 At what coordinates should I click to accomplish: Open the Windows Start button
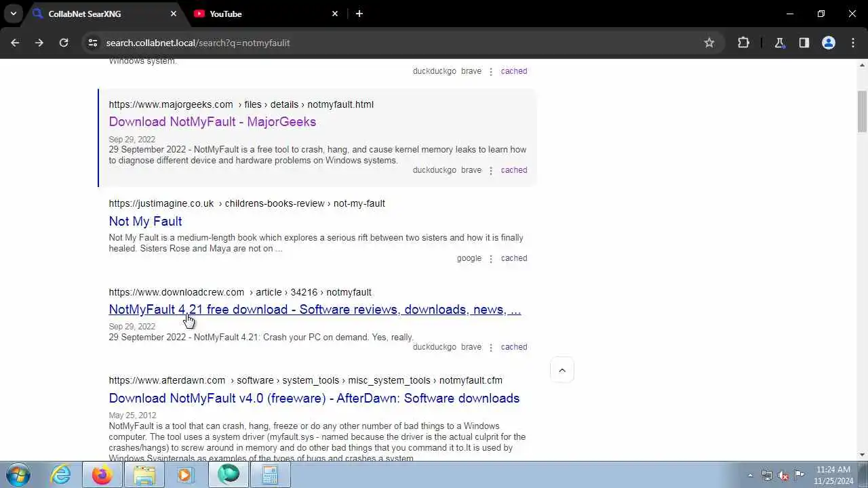(x=18, y=475)
